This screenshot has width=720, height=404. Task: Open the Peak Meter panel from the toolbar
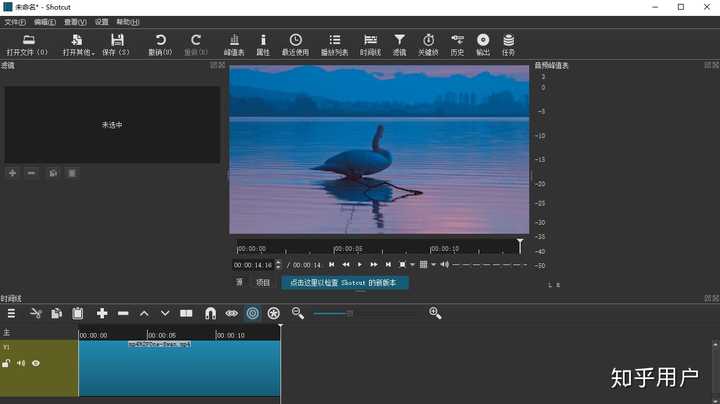234,45
